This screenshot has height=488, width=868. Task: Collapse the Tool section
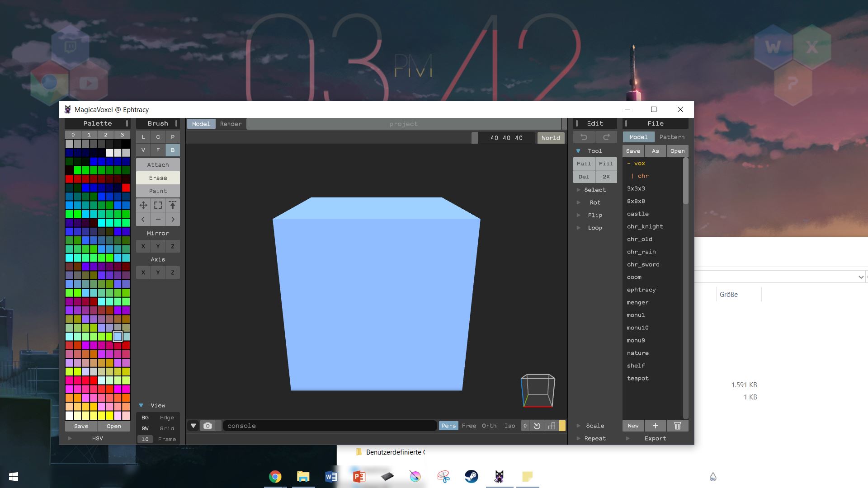point(579,151)
